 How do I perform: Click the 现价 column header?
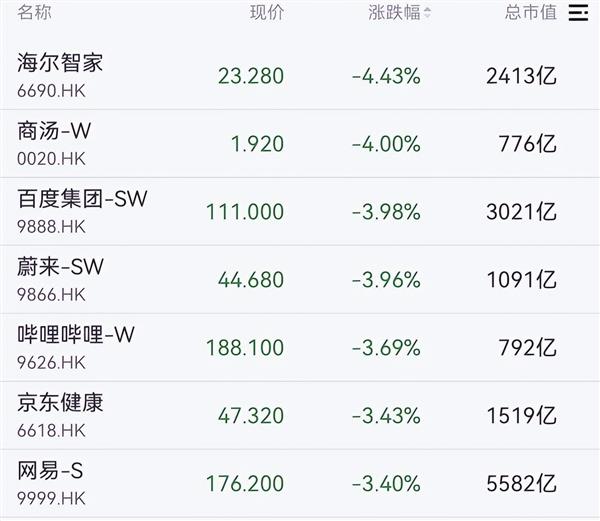tap(267, 12)
